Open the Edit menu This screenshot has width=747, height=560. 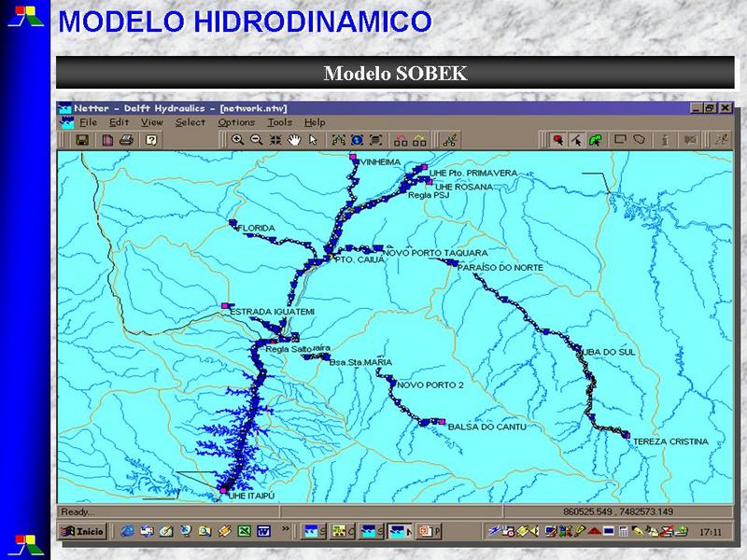(x=120, y=122)
